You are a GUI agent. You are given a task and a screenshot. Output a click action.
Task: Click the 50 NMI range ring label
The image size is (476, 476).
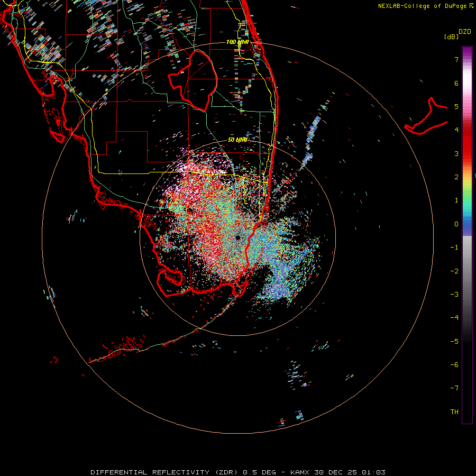237,140
